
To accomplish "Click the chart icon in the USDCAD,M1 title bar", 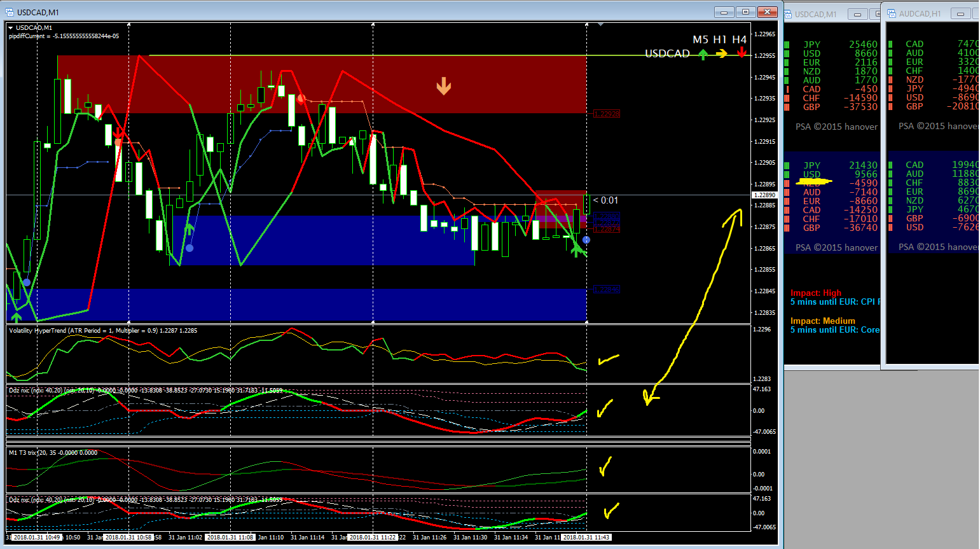I will click(x=10, y=12).
